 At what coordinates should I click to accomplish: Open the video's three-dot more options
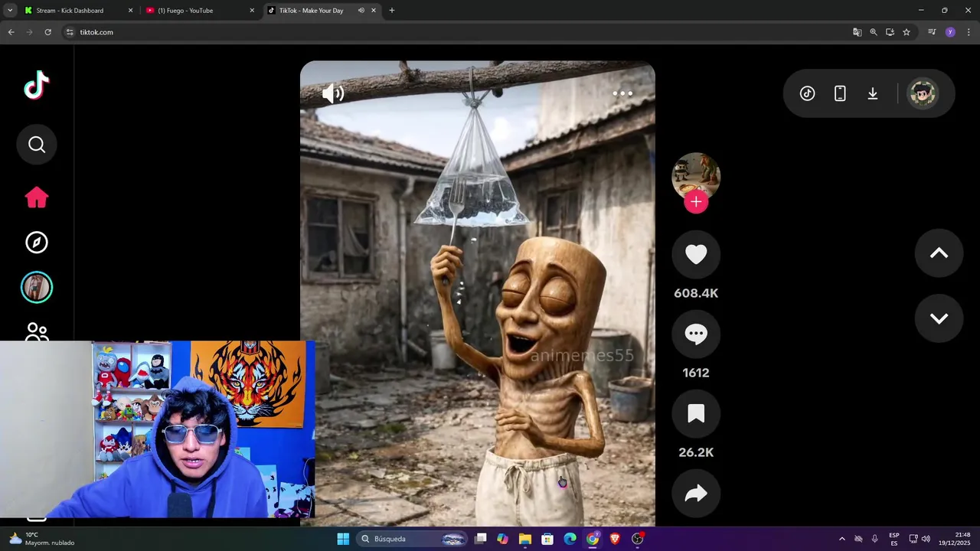[622, 93]
